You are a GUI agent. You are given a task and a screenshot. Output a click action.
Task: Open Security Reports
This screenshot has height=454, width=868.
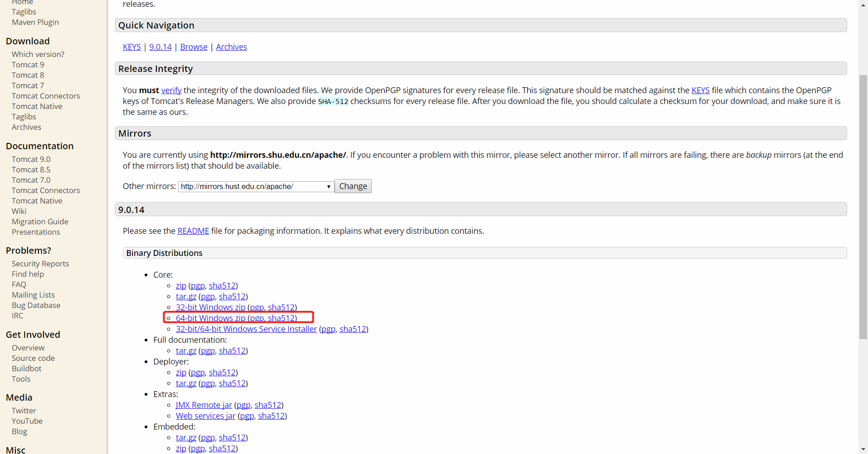[40, 264]
